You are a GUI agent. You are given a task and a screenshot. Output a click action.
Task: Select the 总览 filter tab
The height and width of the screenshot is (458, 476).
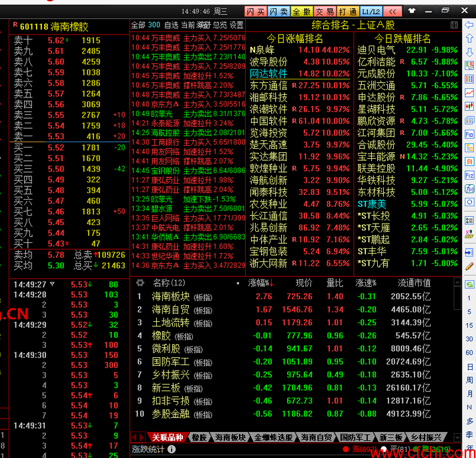tap(220, 25)
